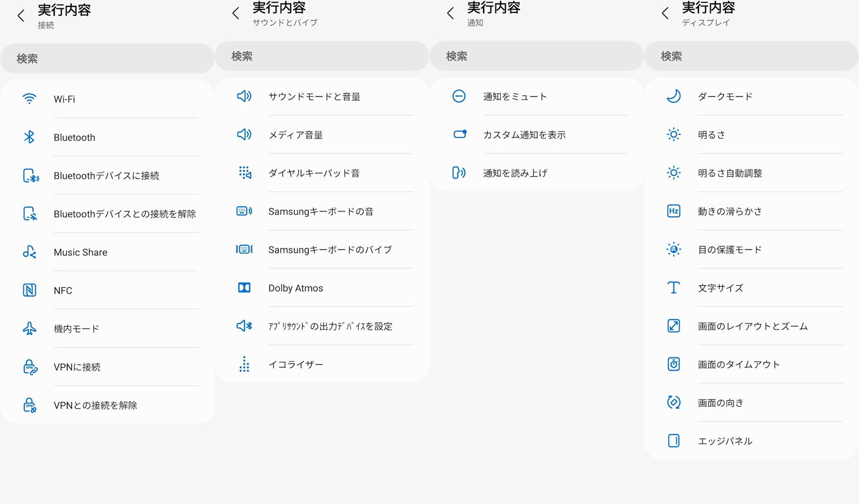Select ダークモード label
The image size is (859, 504).
pos(725,97)
